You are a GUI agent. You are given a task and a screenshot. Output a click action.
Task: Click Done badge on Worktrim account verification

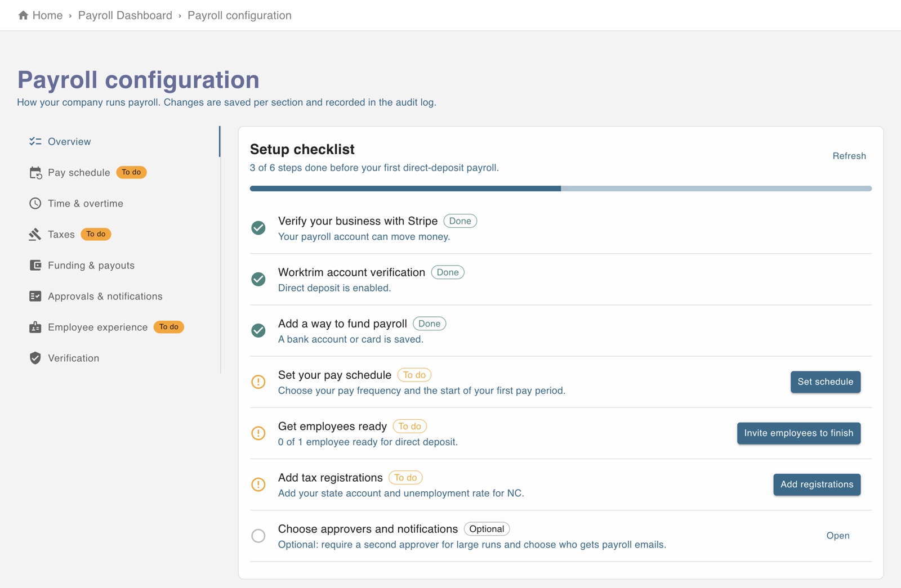point(448,272)
